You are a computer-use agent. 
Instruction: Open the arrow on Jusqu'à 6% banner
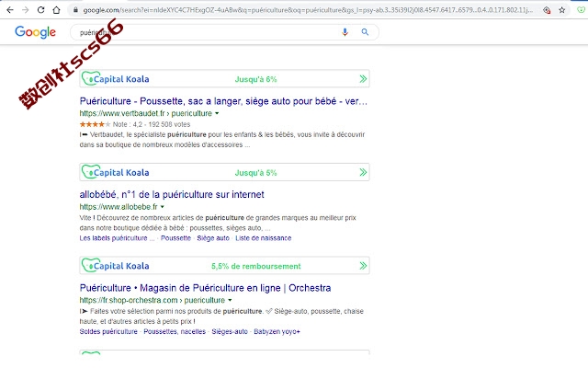click(x=363, y=79)
